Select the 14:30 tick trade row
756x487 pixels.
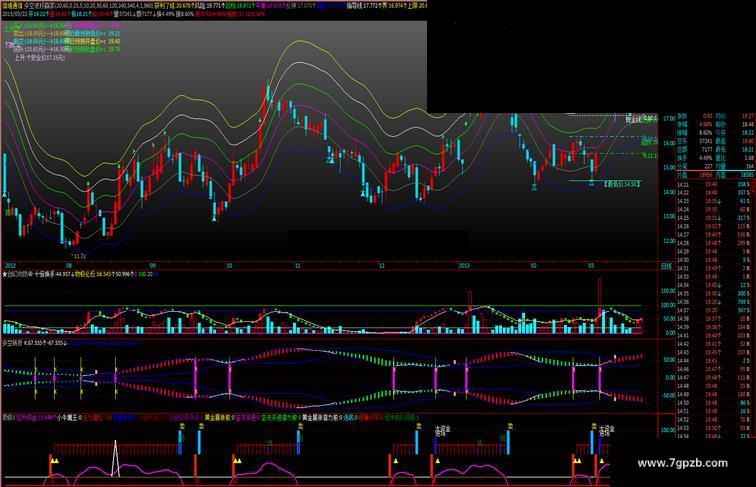pyautogui.click(x=716, y=260)
